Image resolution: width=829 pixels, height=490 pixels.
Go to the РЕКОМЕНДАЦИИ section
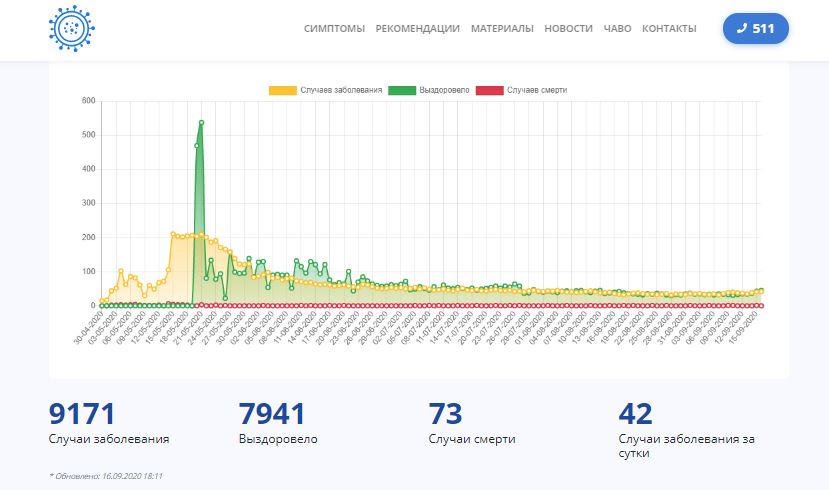point(418,29)
